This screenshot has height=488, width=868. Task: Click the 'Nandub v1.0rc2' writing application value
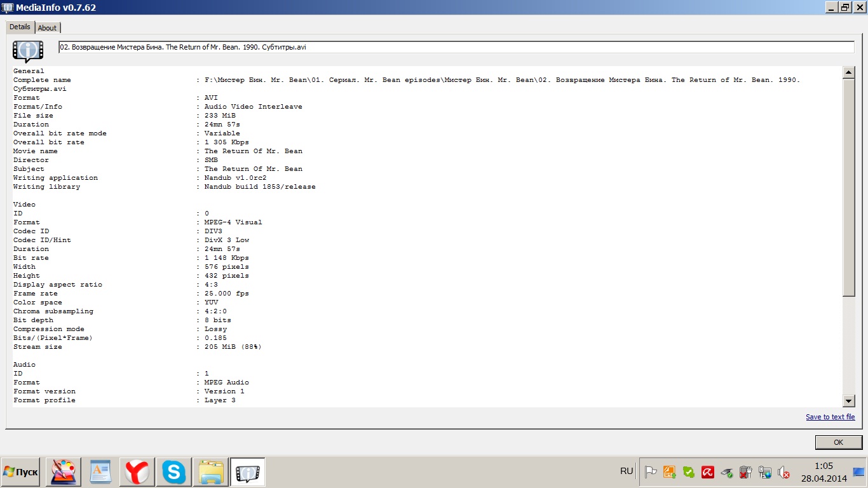tap(236, 178)
